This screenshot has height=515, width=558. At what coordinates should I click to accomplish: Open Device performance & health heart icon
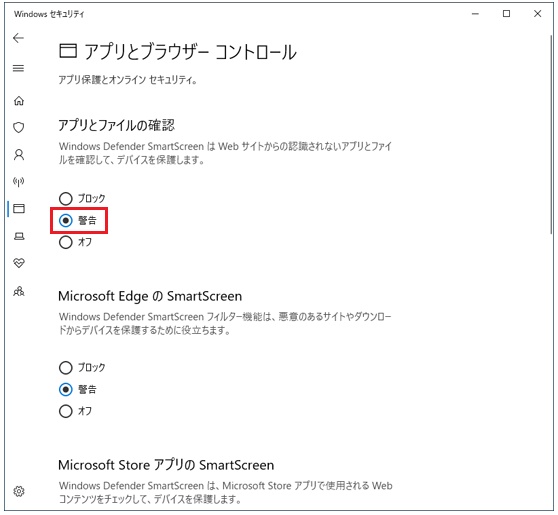[x=19, y=263]
